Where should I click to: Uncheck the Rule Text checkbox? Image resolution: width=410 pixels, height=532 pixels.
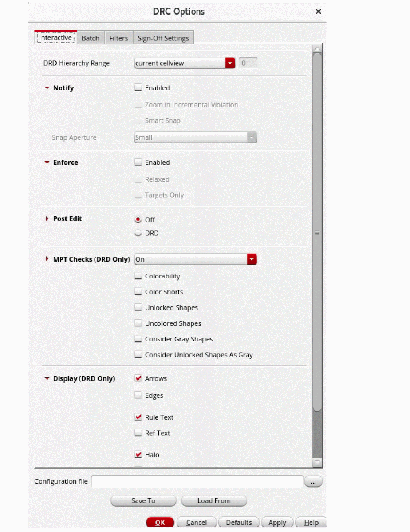(138, 417)
